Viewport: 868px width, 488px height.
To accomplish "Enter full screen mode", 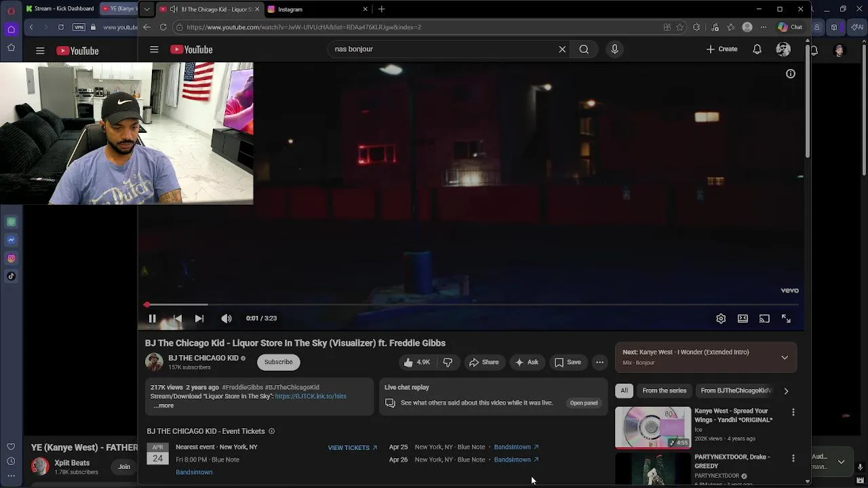I will [x=786, y=319].
